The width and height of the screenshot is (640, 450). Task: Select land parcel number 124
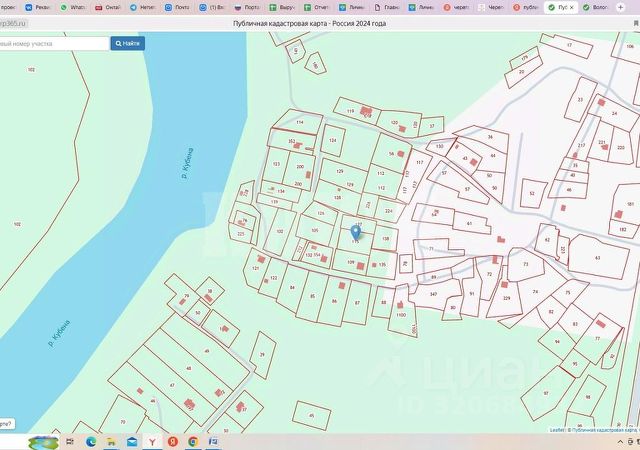332,141
